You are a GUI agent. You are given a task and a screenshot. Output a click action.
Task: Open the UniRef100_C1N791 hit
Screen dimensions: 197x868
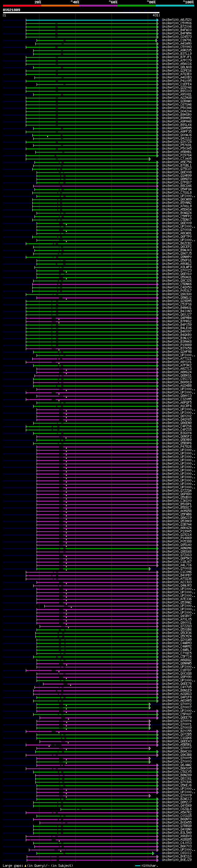[177, 40]
